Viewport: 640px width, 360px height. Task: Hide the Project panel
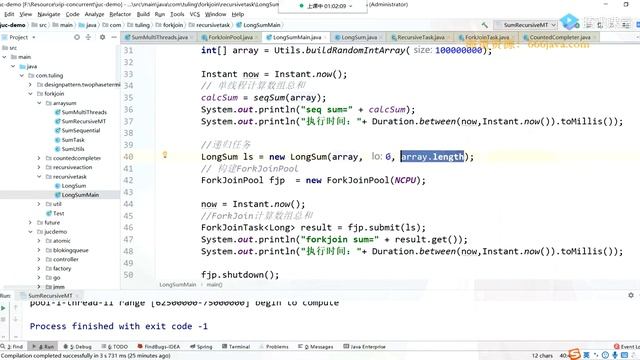(x=114, y=37)
